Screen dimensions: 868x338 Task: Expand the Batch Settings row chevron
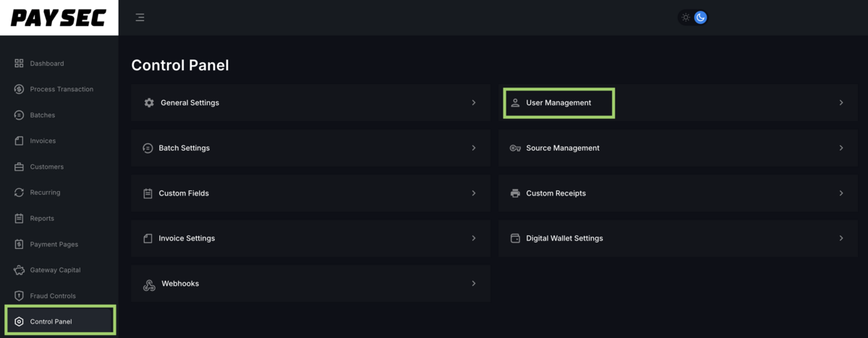pos(474,148)
